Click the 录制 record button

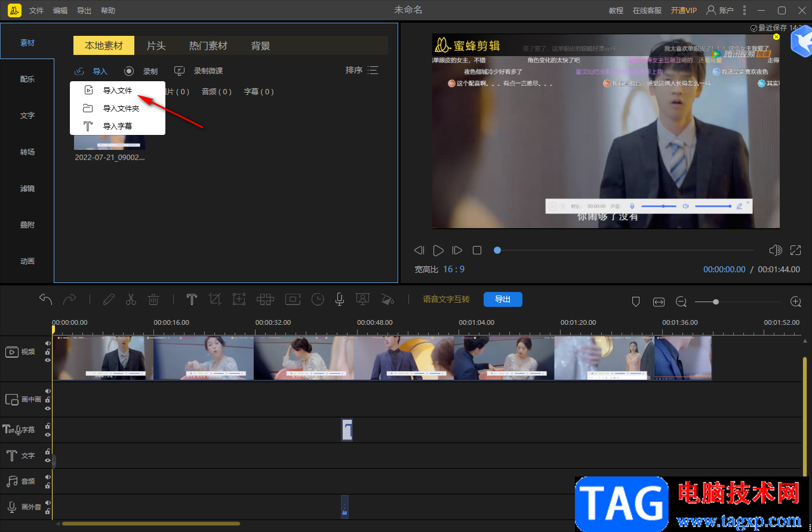click(x=142, y=71)
